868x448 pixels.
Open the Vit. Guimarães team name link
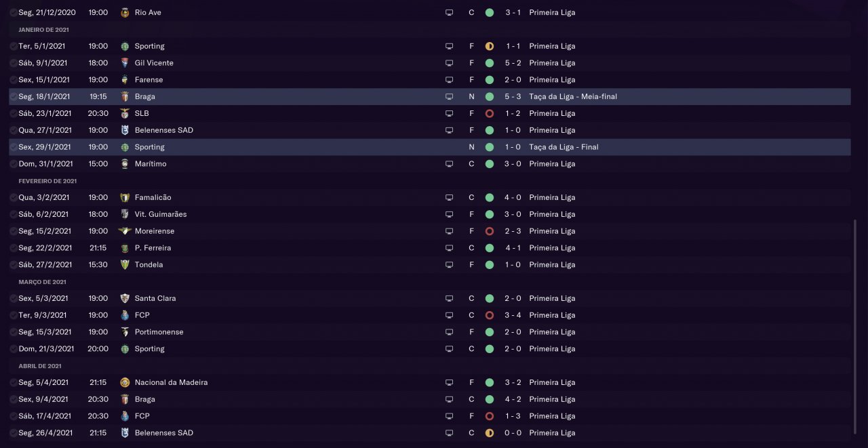(161, 214)
